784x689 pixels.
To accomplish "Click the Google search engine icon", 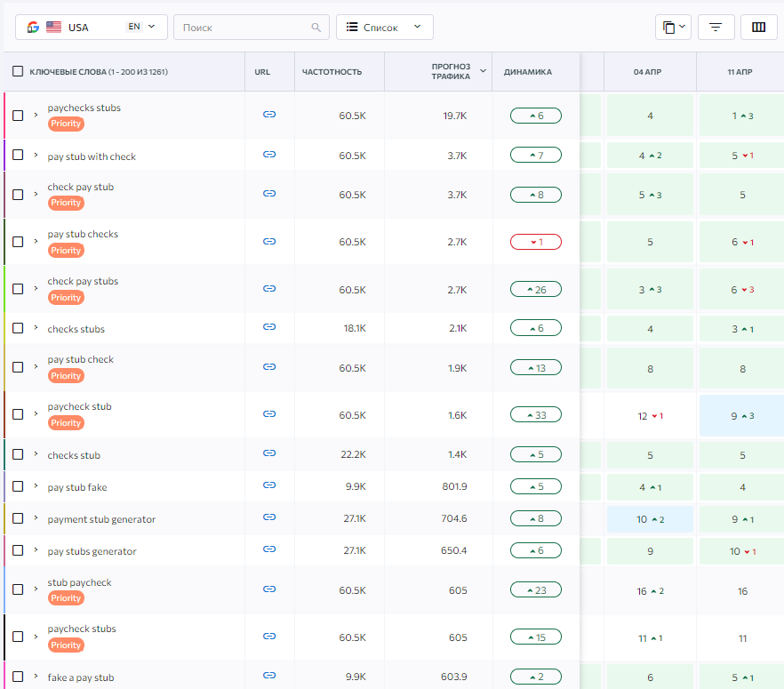I will (x=33, y=27).
